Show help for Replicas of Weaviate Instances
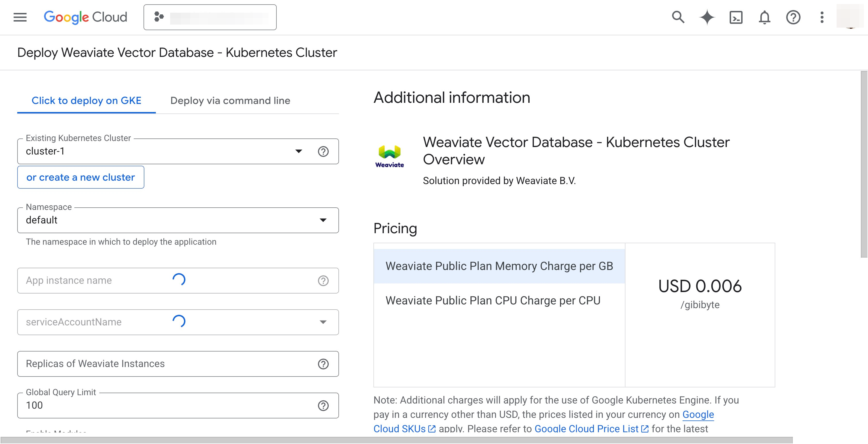 (x=323, y=364)
